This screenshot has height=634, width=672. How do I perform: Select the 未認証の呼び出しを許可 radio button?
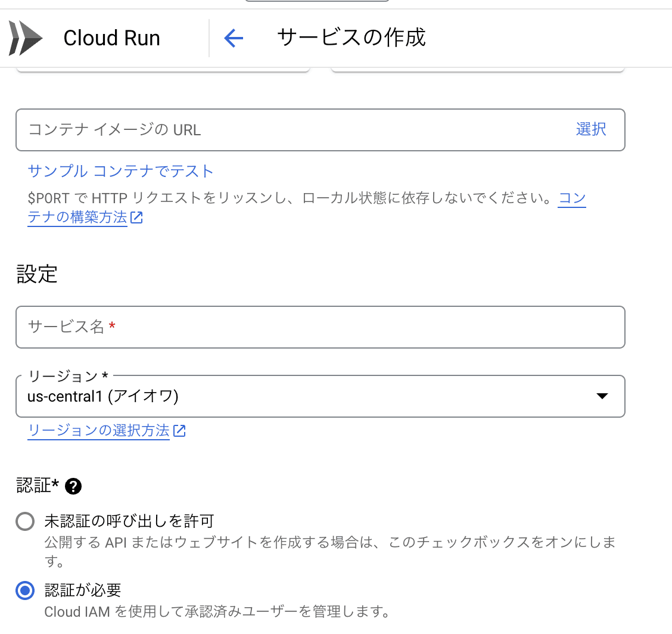click(25, 522)
